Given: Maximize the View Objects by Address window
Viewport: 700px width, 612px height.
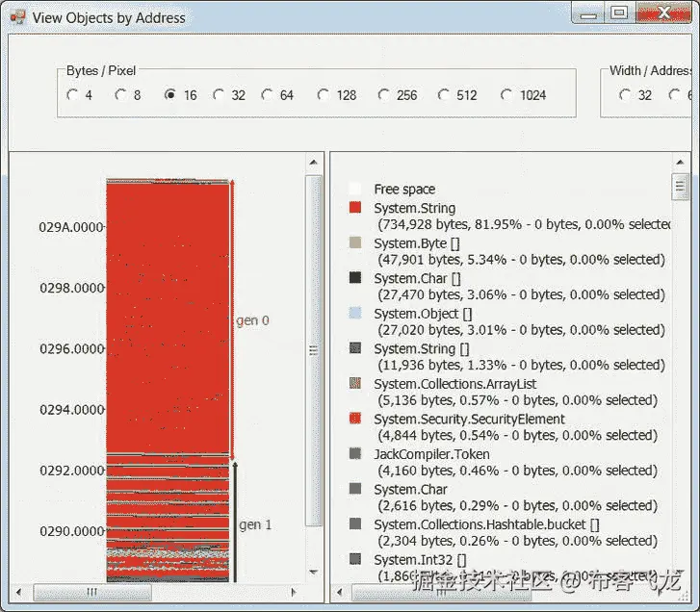Looking at the screenshot, I should (620, 13).
